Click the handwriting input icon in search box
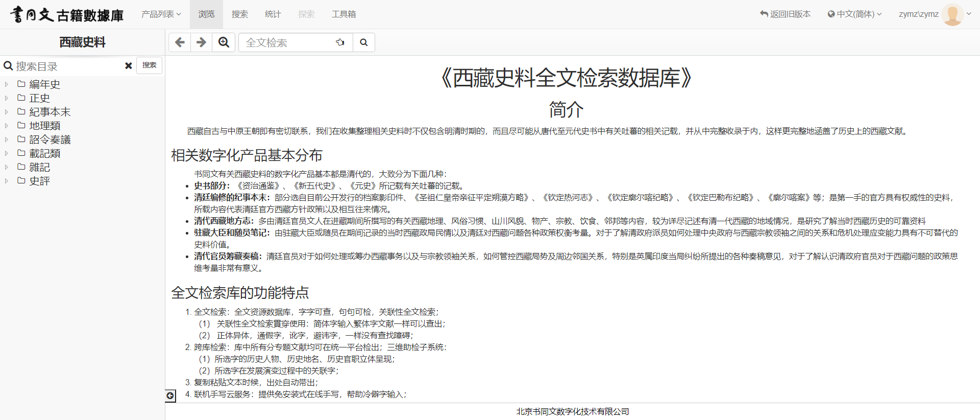 pos(340,42)
